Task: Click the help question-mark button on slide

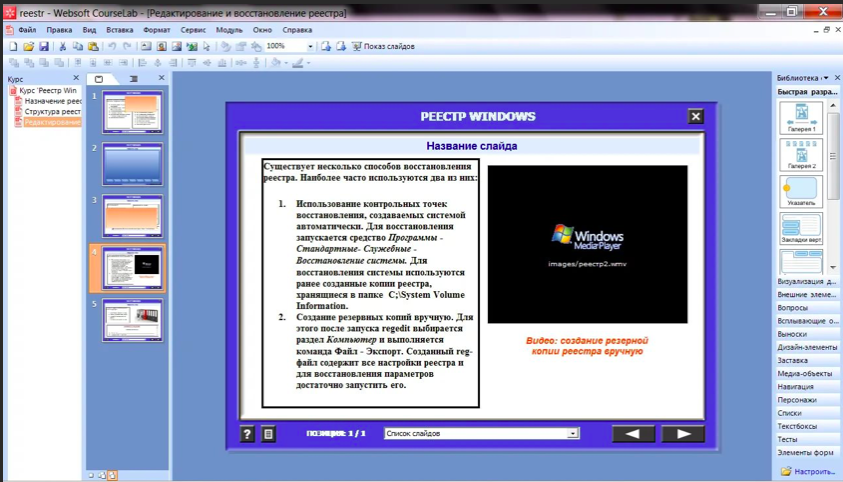Action: pos(247,434)
